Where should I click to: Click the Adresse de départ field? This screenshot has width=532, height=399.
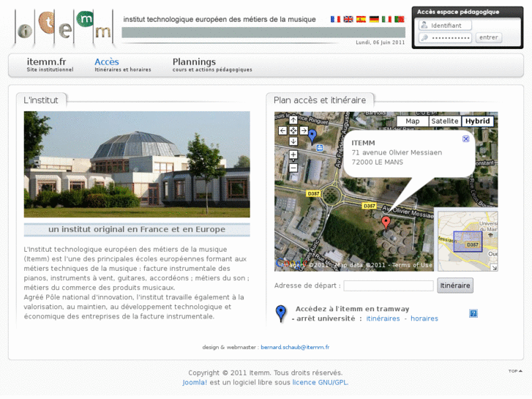(389, 286)
